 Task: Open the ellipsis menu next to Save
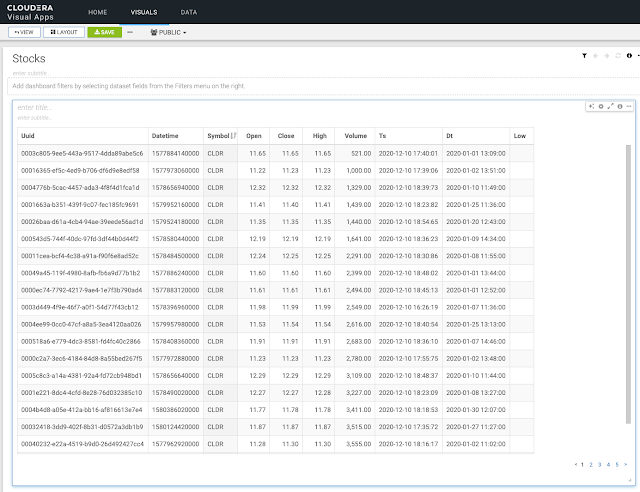pos(129,32)
